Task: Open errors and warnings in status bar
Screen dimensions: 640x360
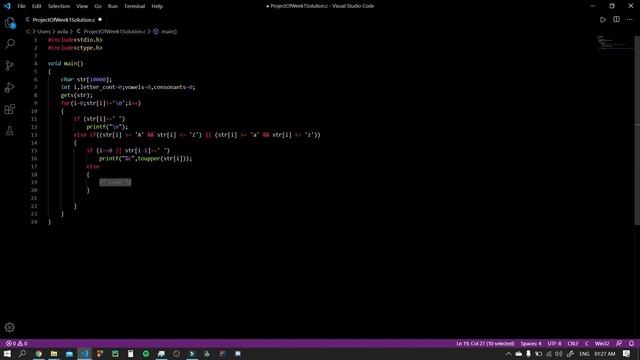Action: click(16, 344)
